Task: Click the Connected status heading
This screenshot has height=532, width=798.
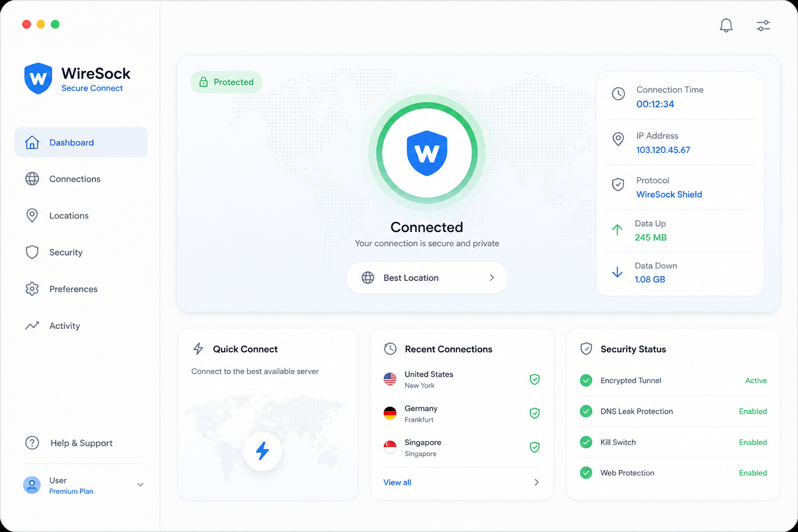Action: (427, 227)
